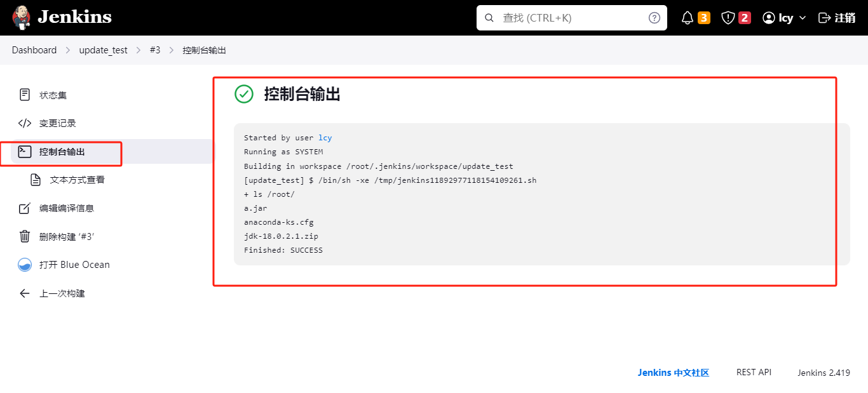Click the 控制台输出 page heading
This screenshot has height=393, width=868.
(x=302, y=95)
